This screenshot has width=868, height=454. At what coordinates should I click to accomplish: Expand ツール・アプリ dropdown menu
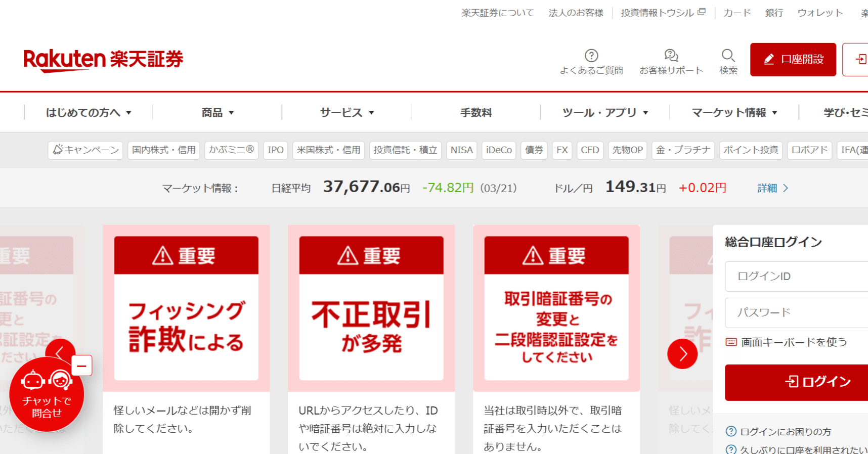point(605,112)
